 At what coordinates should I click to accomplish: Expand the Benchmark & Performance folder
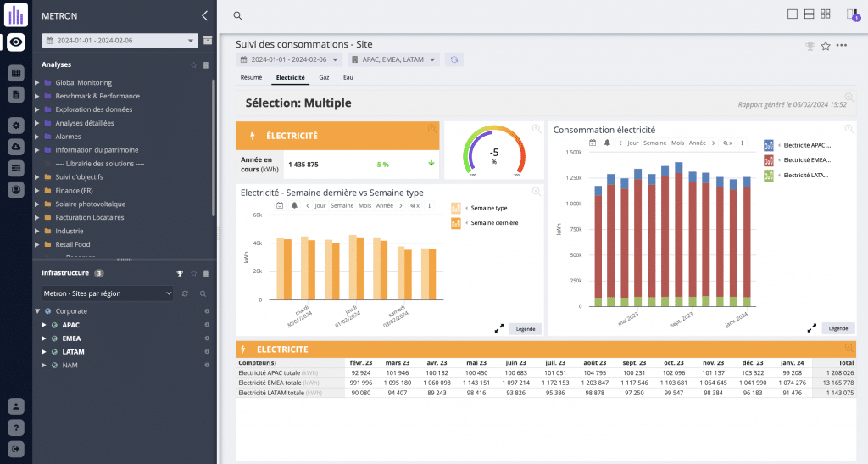tap(37, 97)
